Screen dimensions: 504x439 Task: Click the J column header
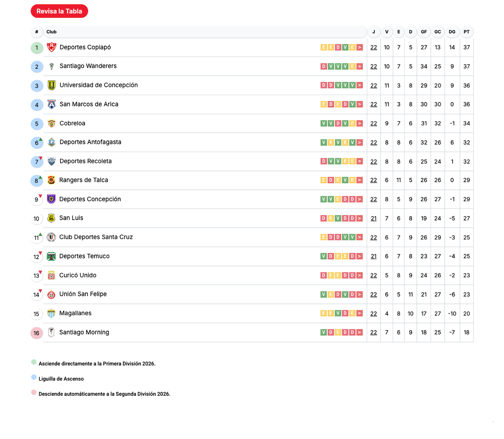pos(374,32)
